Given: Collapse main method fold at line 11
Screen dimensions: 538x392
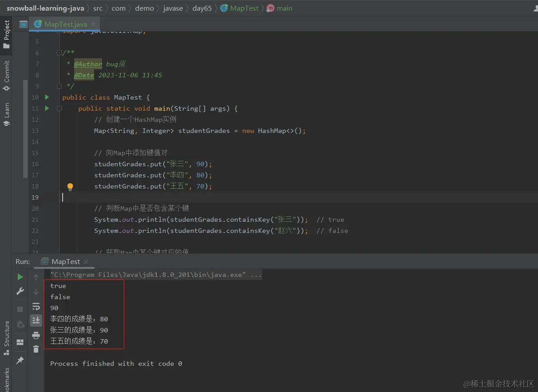Looking at the screenshot, I should pyautogui.click(x=60, y=108).
